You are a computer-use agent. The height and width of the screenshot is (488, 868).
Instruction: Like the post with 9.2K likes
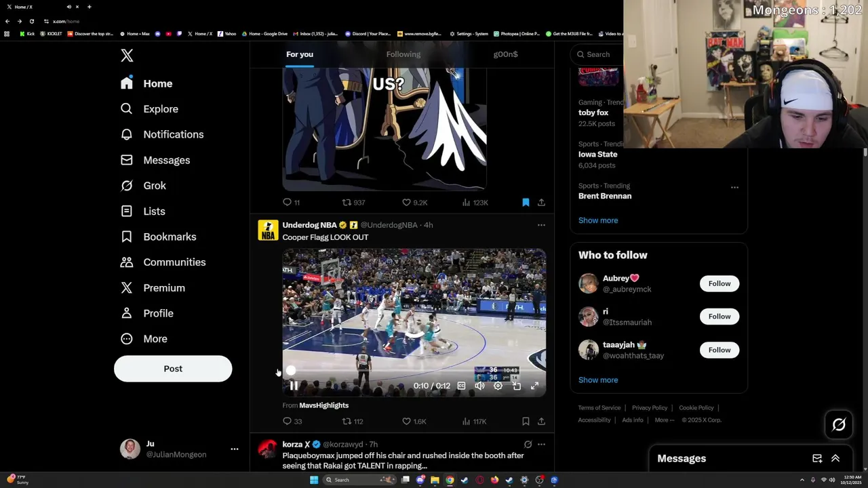click(414, 202)
